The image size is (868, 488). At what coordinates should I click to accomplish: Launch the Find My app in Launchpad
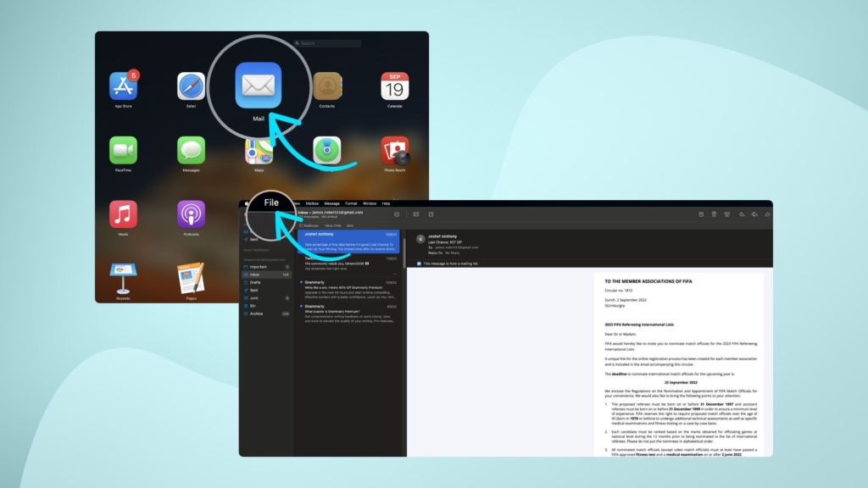click(x=327, y=151)
